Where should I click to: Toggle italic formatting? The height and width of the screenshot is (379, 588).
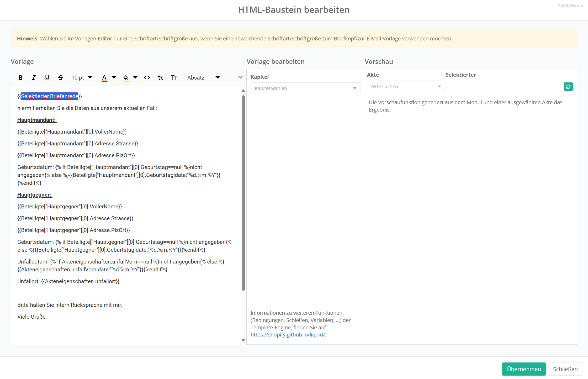[x=34, y=78]
